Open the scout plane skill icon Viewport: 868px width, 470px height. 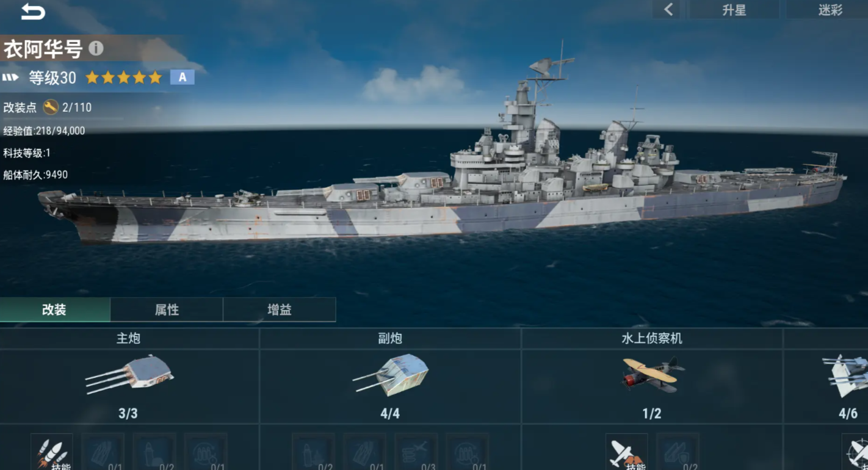click(x=626, y=452)
